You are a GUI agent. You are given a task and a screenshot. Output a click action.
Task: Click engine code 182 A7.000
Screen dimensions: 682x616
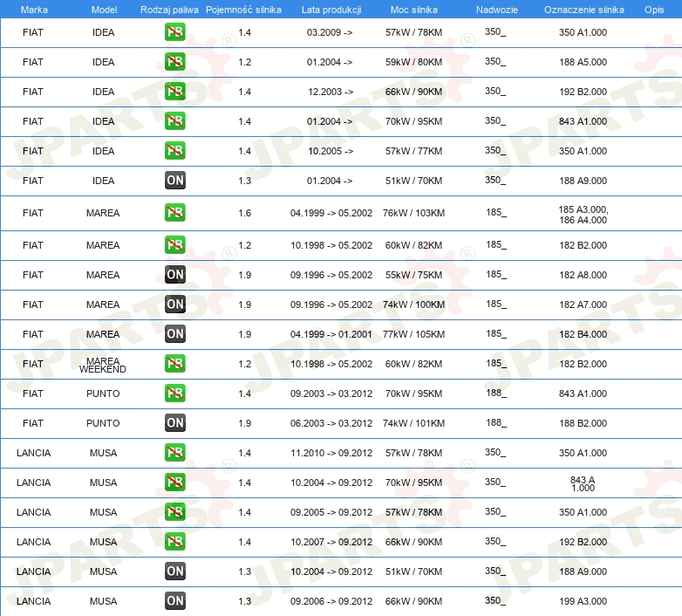583,305
